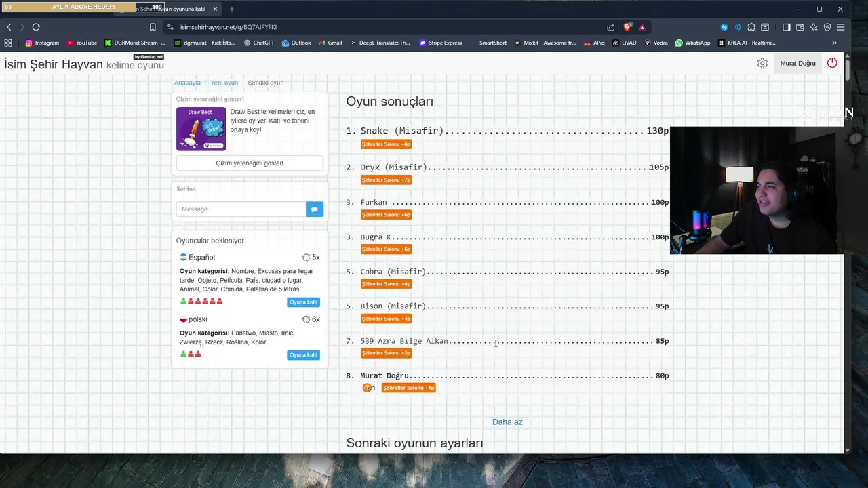Open the DeepL Translate bookmark

point(380,43)
